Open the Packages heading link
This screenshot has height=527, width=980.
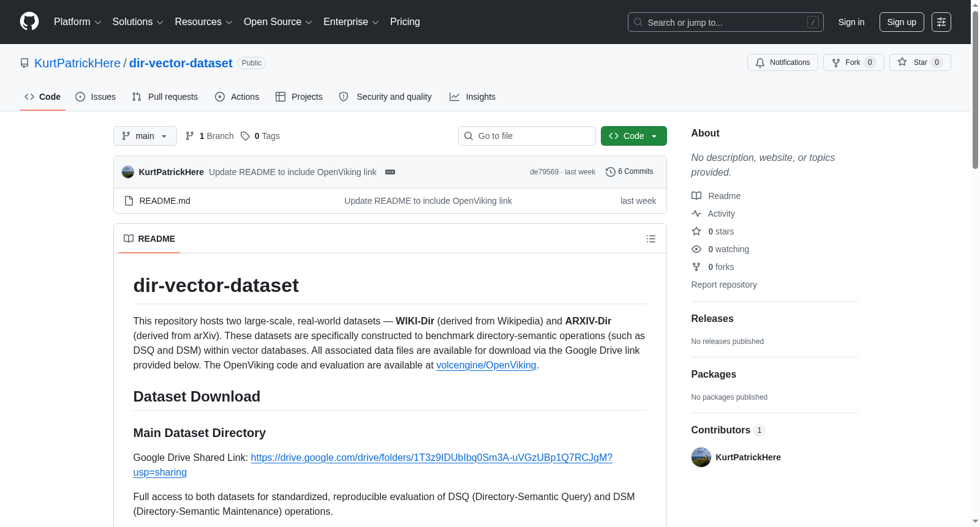coord(714,374)
